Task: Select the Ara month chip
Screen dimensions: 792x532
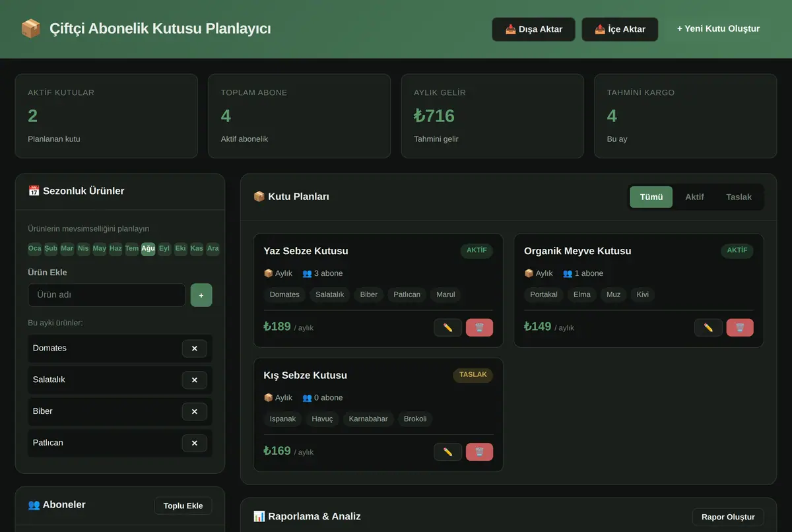Action: (213, 249)
